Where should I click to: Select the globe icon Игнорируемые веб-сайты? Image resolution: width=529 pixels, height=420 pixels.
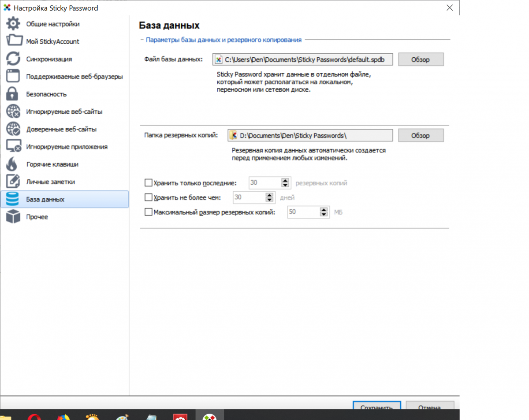pos(13,112)
